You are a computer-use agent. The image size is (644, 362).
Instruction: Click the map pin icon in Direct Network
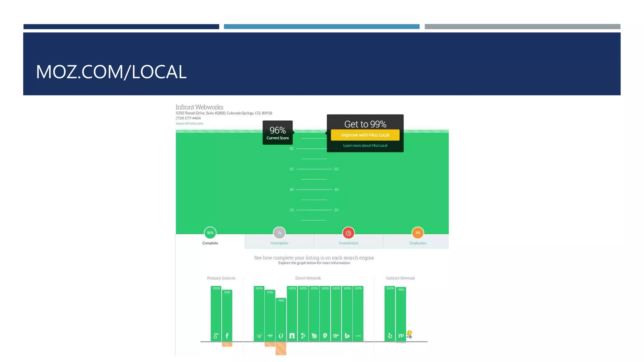click(325, 336)
